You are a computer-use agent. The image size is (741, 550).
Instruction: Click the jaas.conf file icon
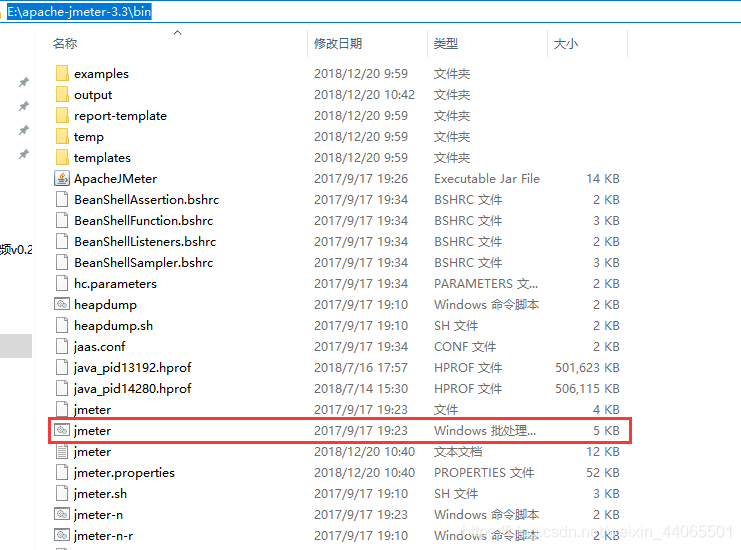pos(62,346)
